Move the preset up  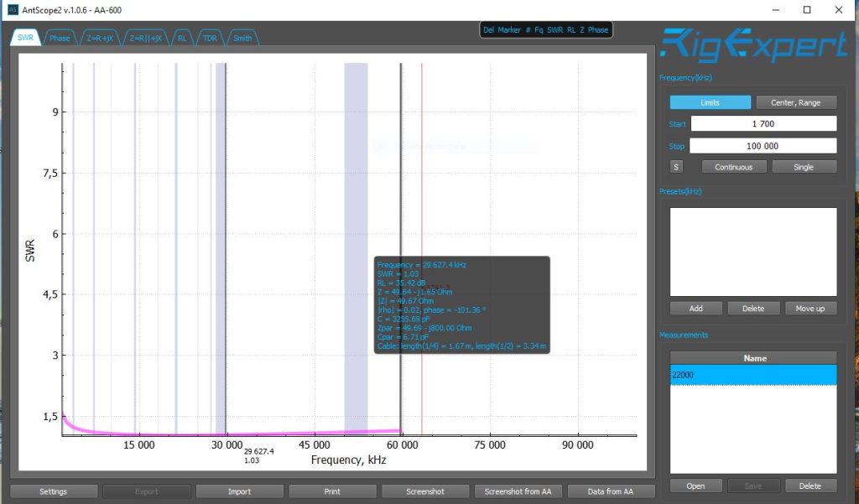point(810,309)
